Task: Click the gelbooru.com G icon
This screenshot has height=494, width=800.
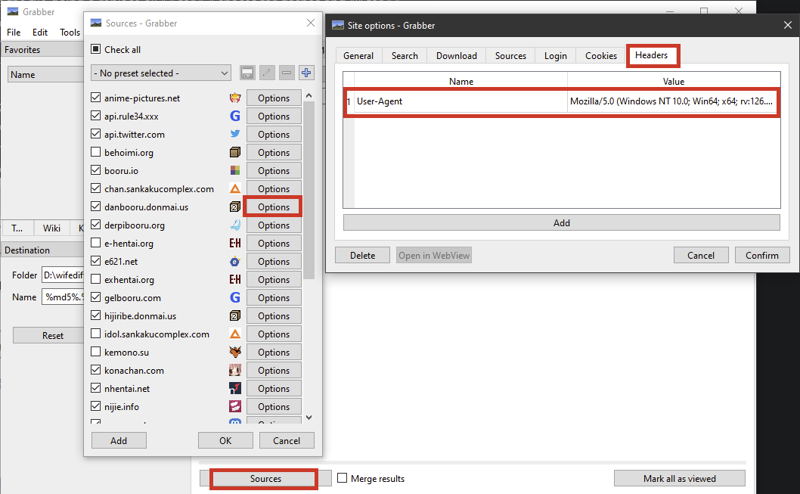Action: 235,298
